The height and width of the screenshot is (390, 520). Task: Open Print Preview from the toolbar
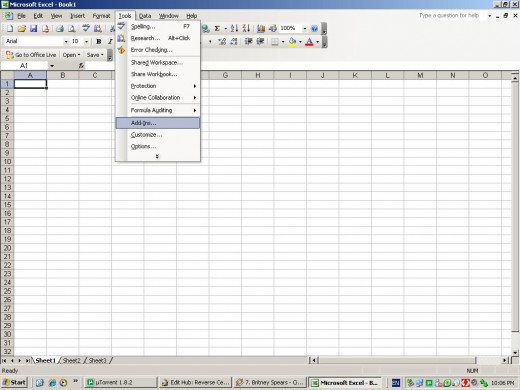(71, 29)
